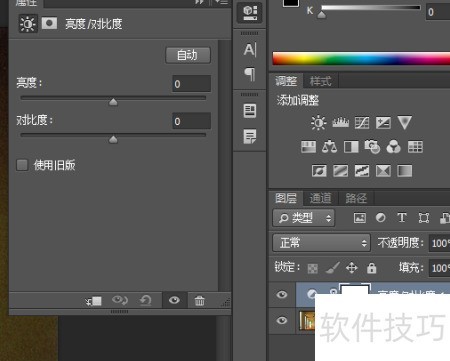Click the 不透明度 opacity value field
Screen dimensions: 450x361
coord(439,243)
